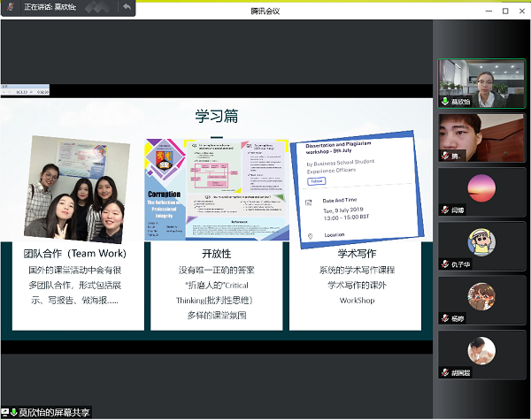531x420 pixels.
Task: Click the 莫欣怡的屏幕共享 label
Action: (x=55, y=413)
